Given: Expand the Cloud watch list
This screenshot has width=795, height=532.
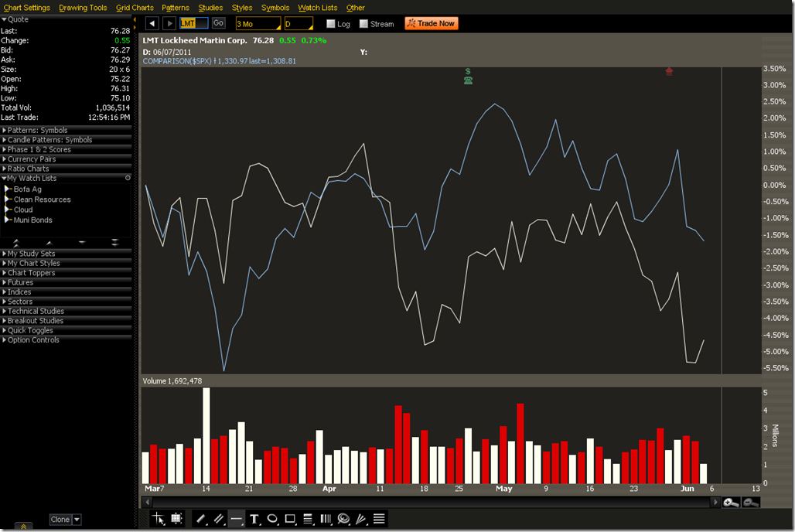Looking at the screenshot, I should (x=7, y=210).
